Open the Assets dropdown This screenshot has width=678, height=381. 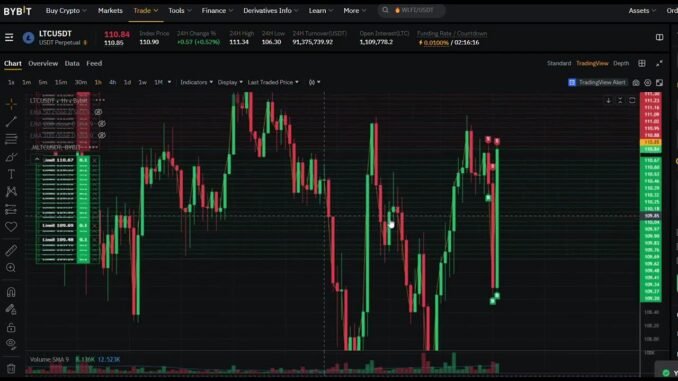click(642, 10)
